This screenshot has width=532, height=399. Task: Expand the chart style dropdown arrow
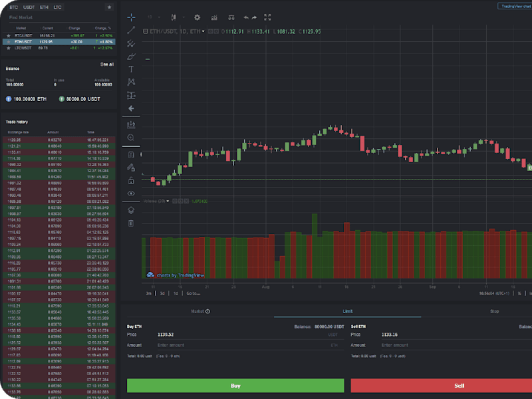(x=184, y=17)
